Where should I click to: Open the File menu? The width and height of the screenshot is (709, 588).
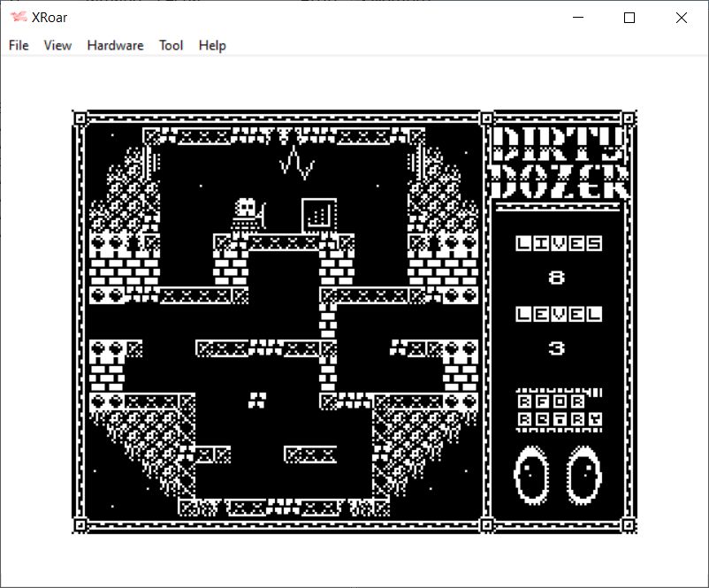point(19,45)
